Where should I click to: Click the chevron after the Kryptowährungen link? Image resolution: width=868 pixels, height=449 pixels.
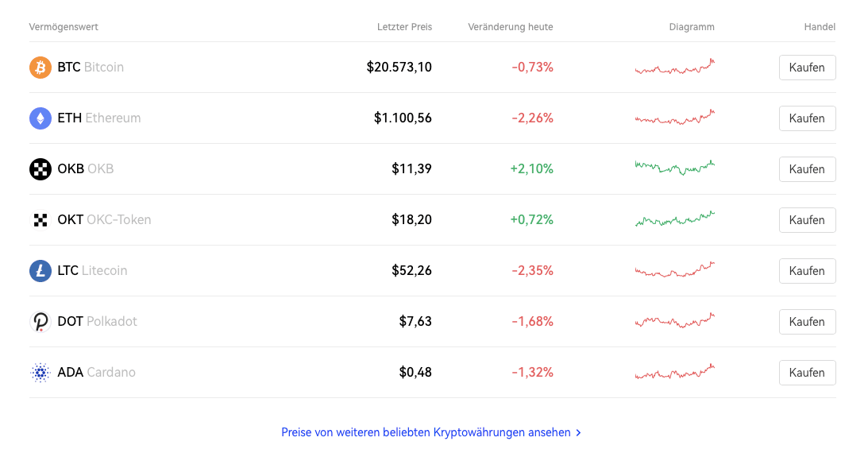click(x=579, y=433)
